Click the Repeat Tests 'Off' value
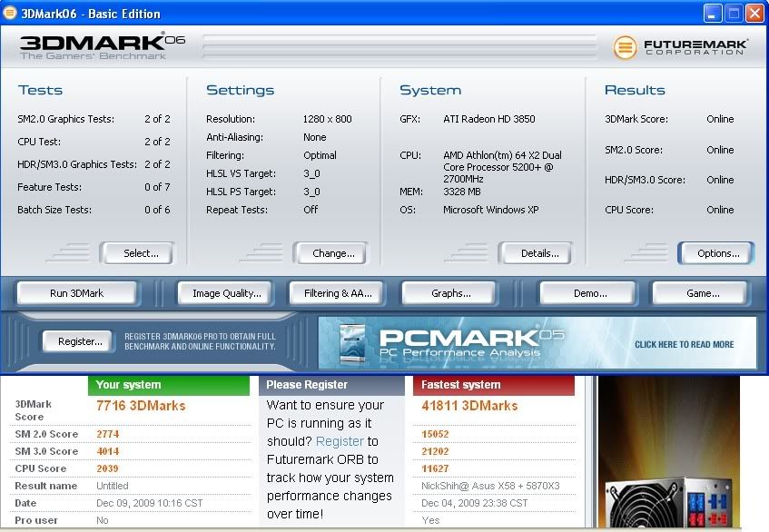This screenshot has width=769, height=532. pos(311,210)
